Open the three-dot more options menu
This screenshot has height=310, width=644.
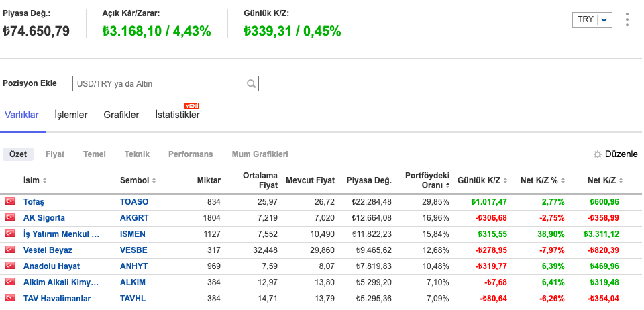click(x=627, y=19)
